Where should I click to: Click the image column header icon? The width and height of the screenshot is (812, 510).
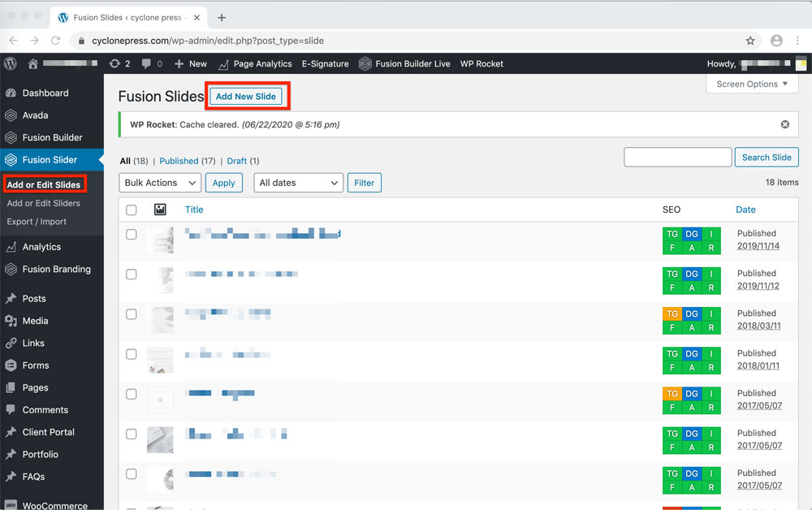coord(160,210)
